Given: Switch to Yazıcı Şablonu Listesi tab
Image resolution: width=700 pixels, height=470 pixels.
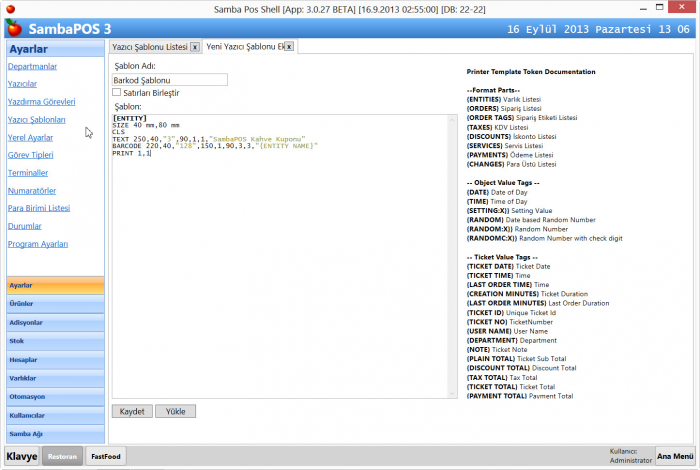Looking at the screenshot, I should pos(148,47).
